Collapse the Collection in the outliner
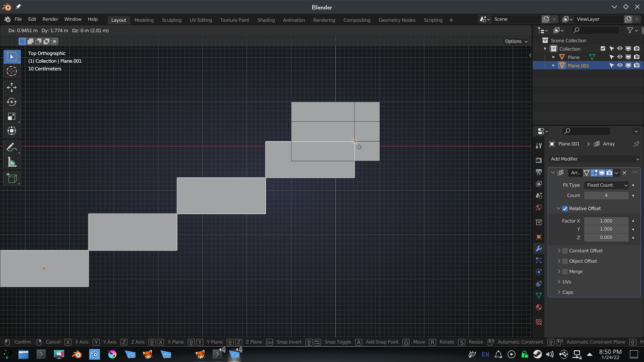 pos(545,49)
